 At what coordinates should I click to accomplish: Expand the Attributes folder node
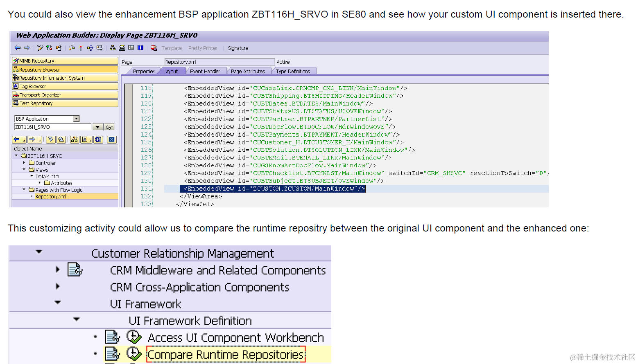39,183
